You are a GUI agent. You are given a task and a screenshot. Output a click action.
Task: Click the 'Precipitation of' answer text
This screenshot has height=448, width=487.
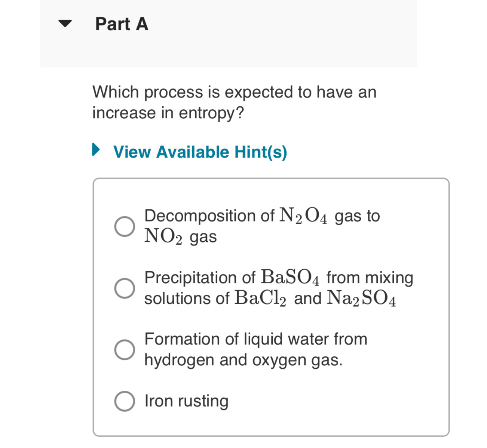[200, 278]
